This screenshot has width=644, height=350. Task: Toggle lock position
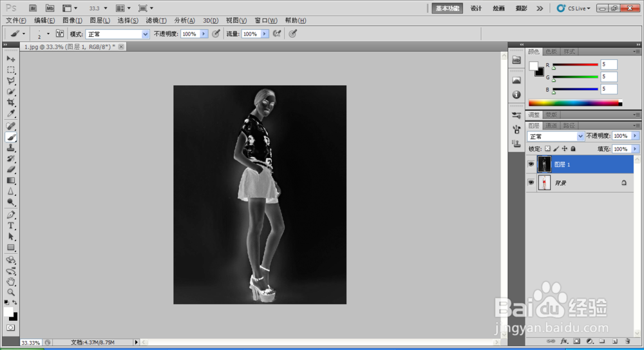(565, 148)
